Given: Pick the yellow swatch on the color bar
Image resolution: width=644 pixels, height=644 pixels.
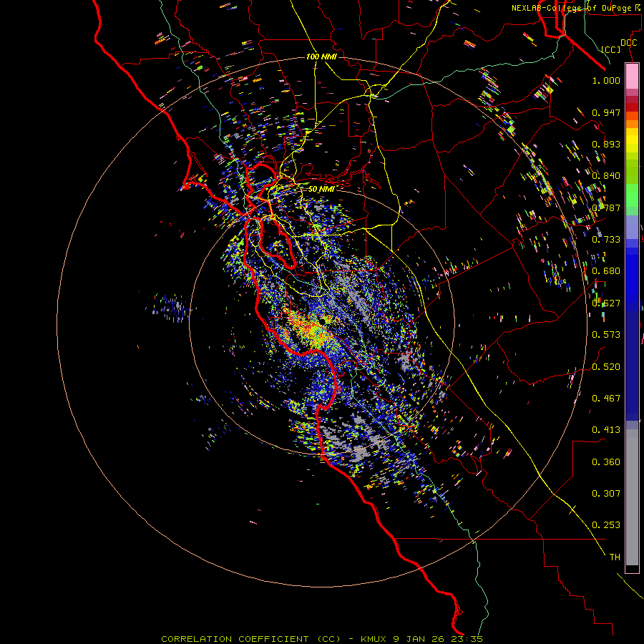Looking at the screenshot, I should [x=632, y=140].
